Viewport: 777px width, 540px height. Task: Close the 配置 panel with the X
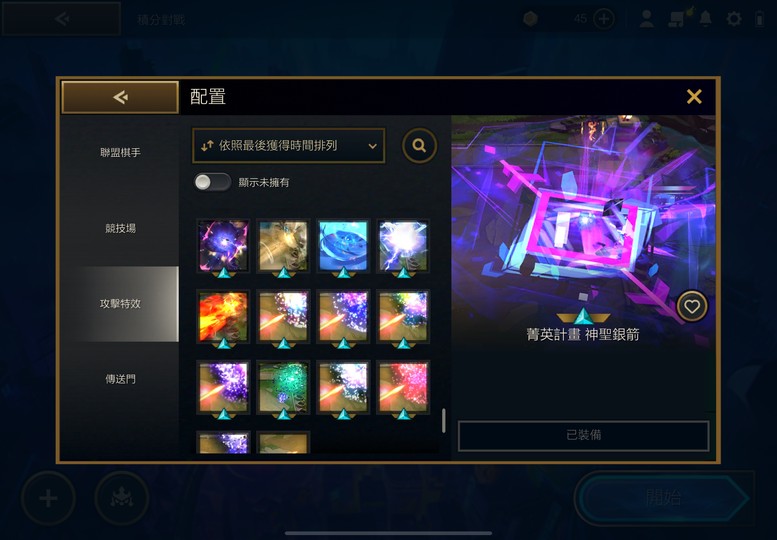(x=694, y=97)
